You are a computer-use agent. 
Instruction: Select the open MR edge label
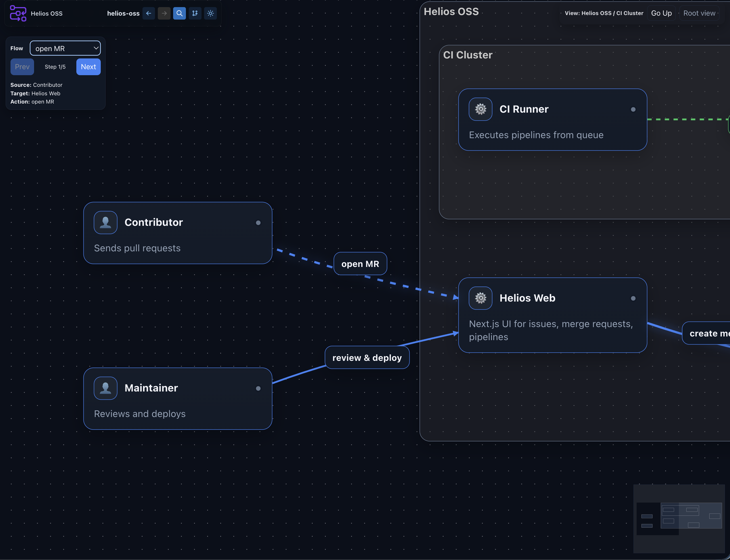(360, 264)
